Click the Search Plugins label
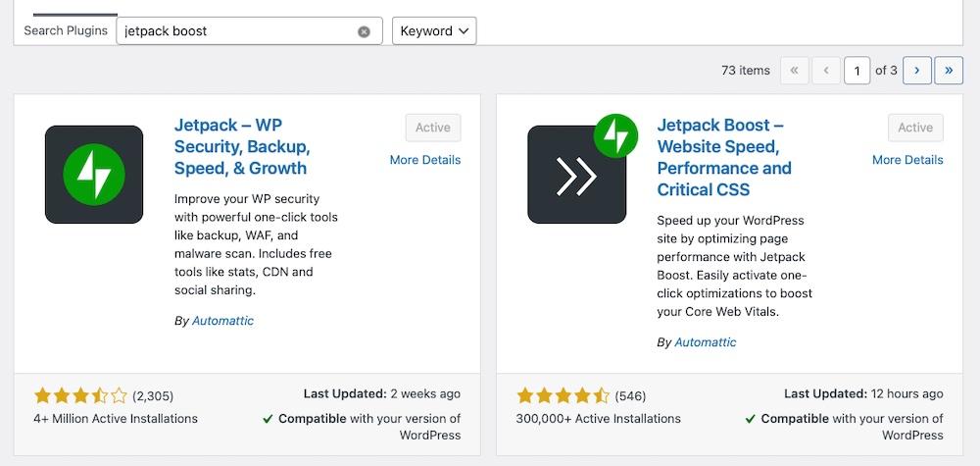 66,30
